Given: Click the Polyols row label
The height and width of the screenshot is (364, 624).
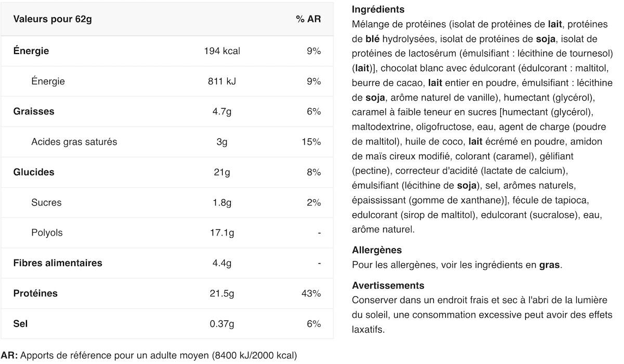Looking at the screenshot, I should (47, 232).
